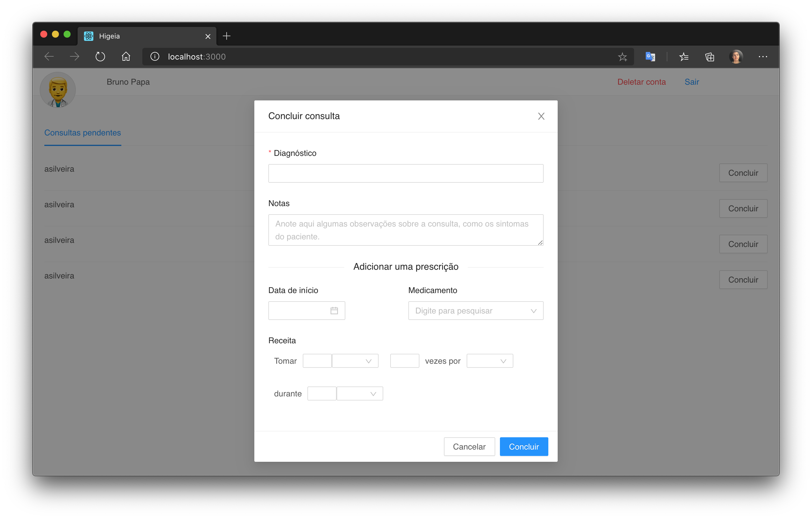Image resolution: width=812 pixels, height=519 pixels.
Task: Go to the browser home page icon
Action: 126,57
